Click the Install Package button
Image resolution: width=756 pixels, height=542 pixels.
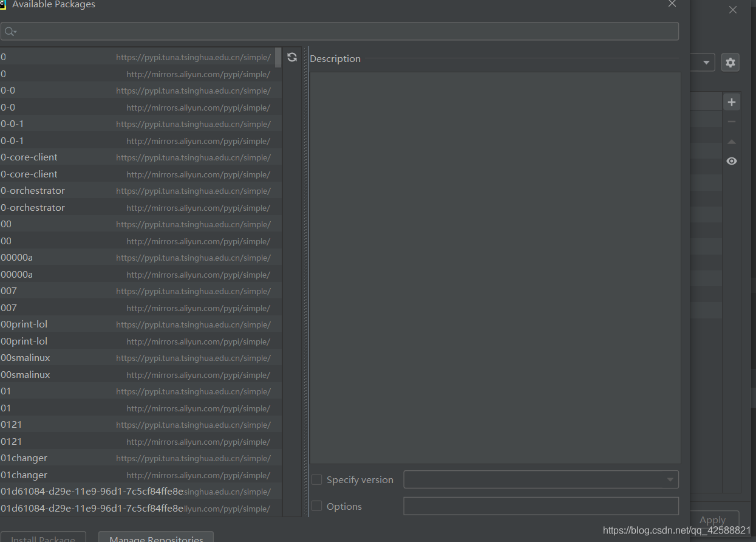[43, 537]
